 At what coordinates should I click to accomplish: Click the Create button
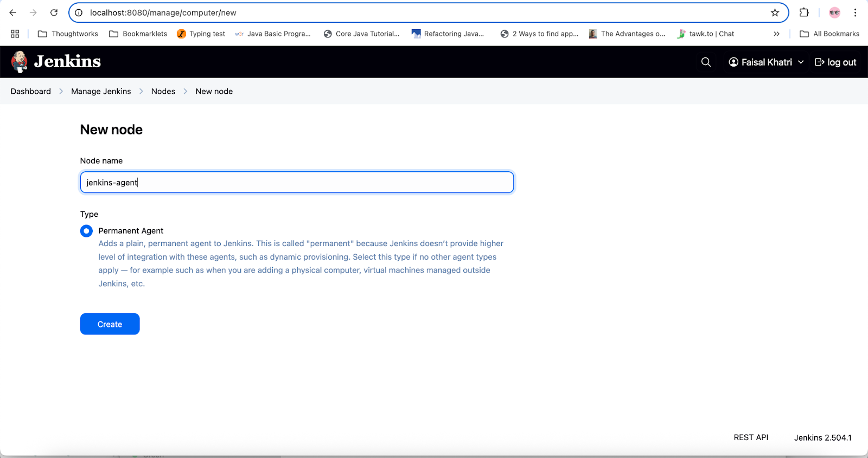tap(110, 324)
